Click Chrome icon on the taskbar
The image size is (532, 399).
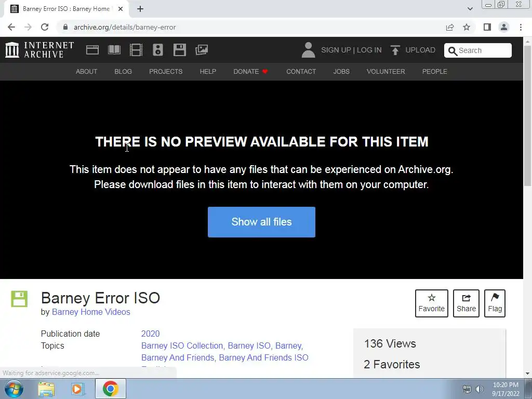[x=110, y=389]
